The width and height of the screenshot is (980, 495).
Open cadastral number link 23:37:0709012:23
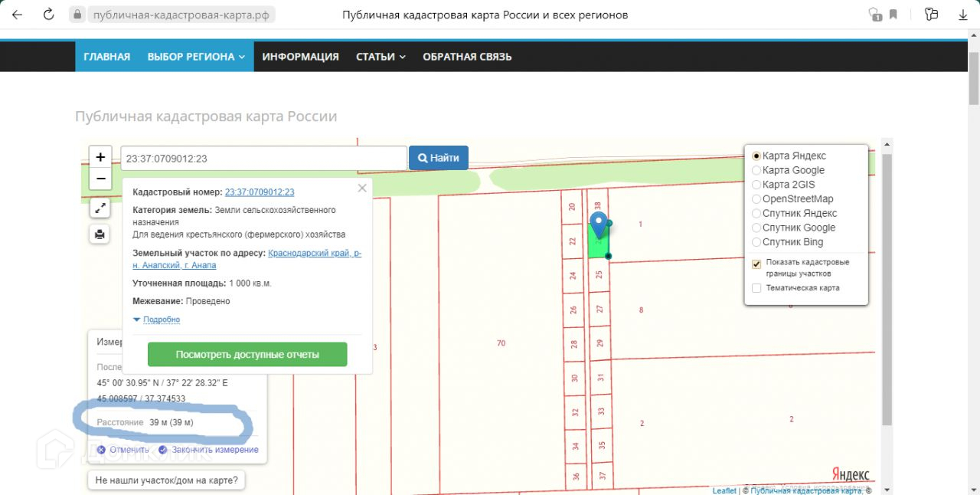point(260,192)
